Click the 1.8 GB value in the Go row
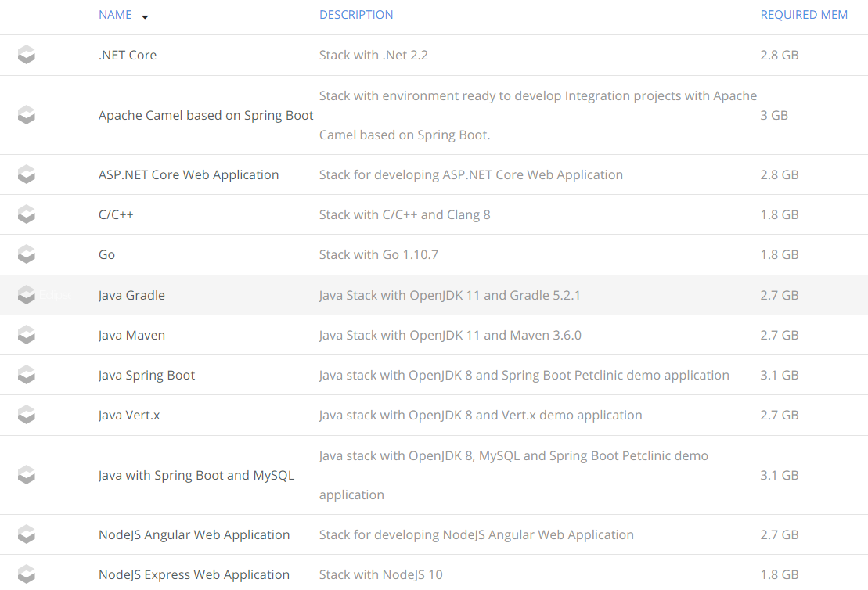 pyautogui.click(x=780, y=255)
